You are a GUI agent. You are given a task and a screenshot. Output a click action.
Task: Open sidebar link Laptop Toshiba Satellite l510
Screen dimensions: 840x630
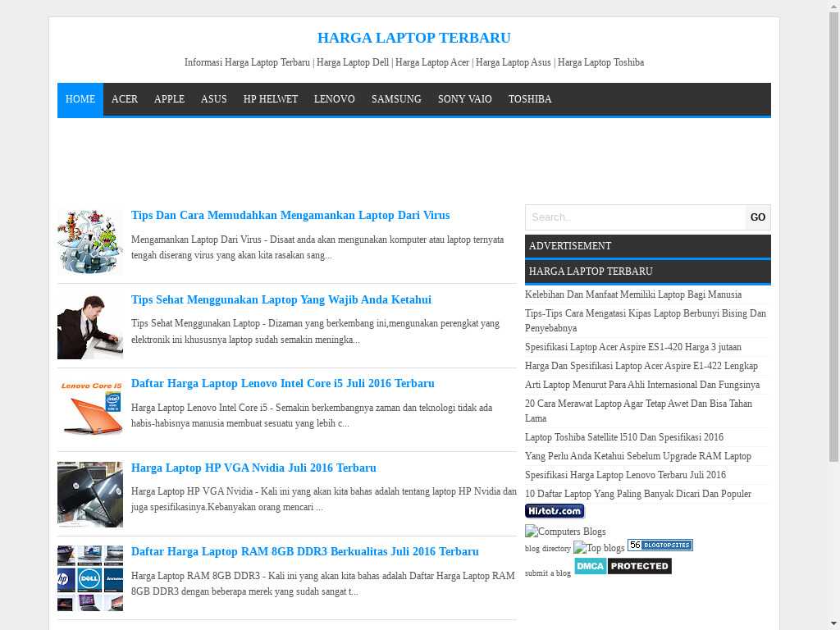(624, 437)
